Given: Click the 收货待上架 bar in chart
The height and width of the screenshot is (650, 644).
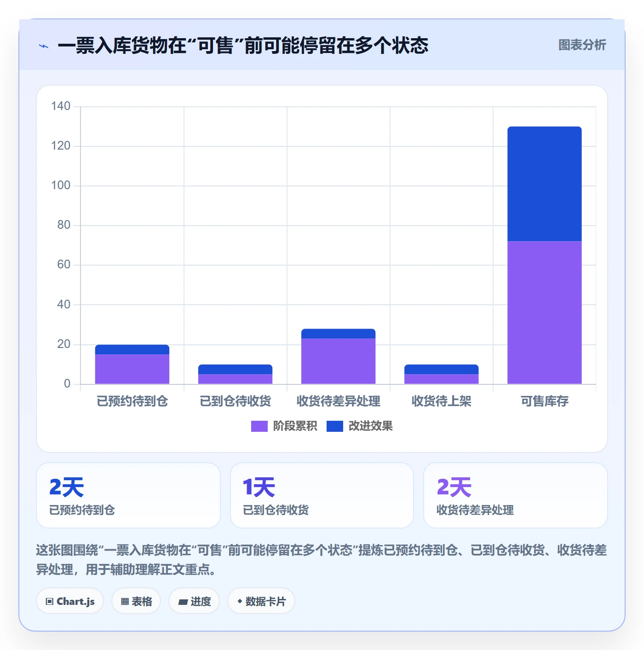Looking at the screenshot, I should 441,374.
